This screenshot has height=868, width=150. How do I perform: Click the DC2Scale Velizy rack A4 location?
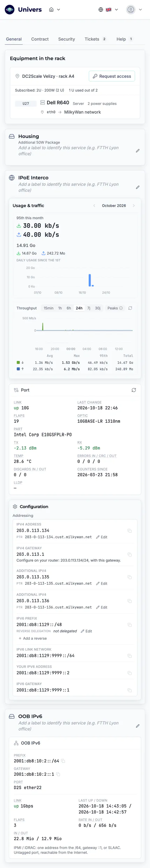(x=48, y=76)
